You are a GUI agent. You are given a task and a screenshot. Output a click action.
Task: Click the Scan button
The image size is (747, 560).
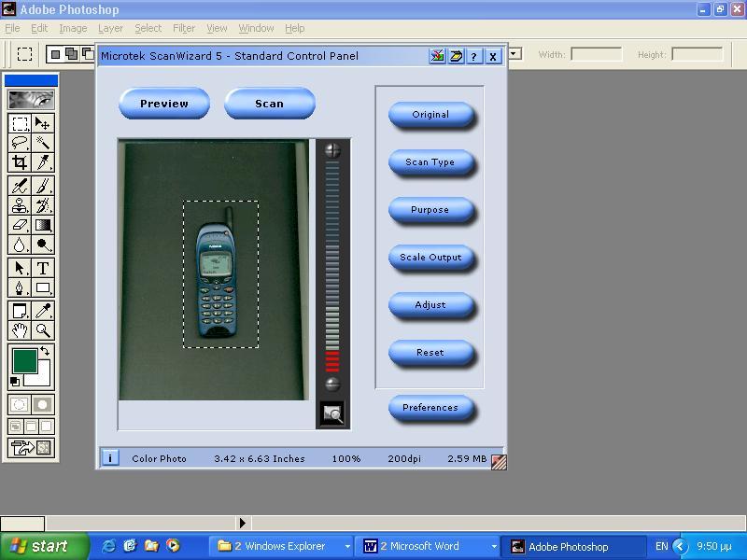(270, 104)
